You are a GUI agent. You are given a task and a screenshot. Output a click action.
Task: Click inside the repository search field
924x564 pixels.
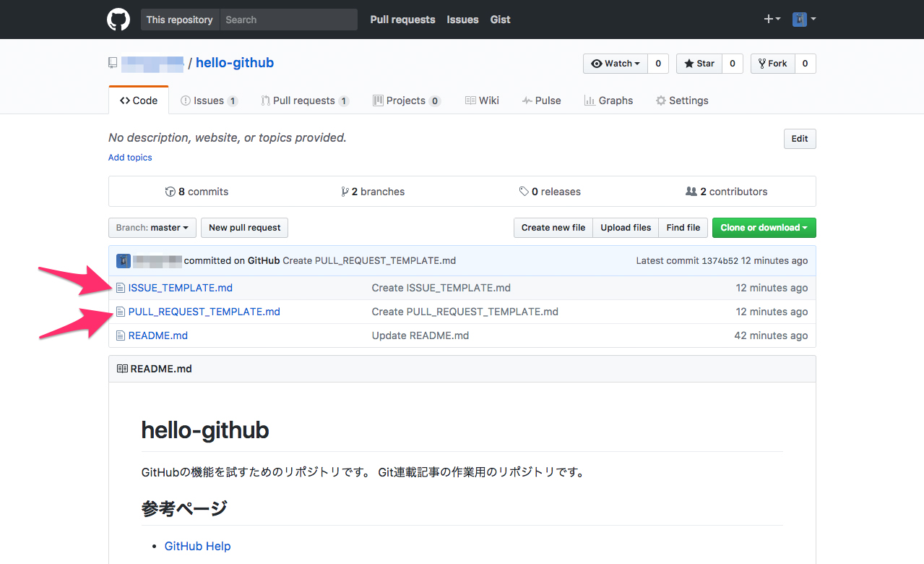288,20
